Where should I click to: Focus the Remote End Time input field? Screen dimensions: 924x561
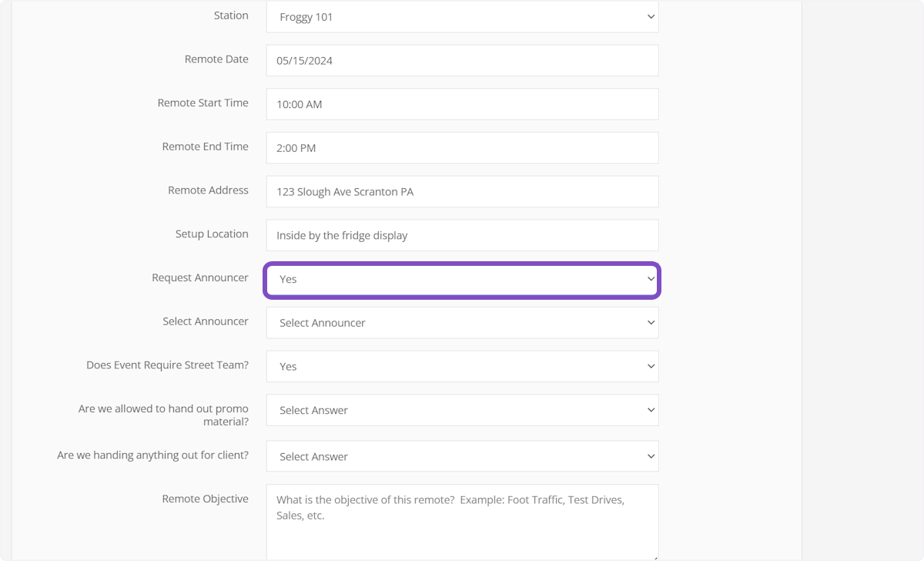(462, 148)
